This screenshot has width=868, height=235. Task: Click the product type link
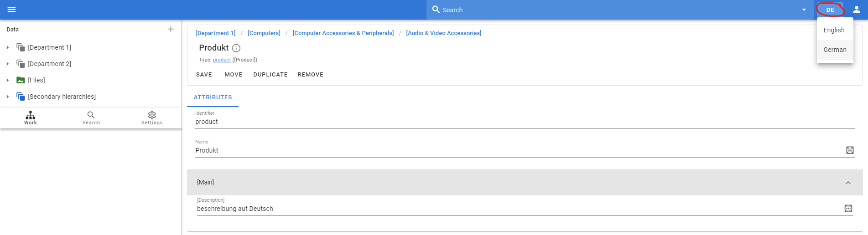pos(222,60)
